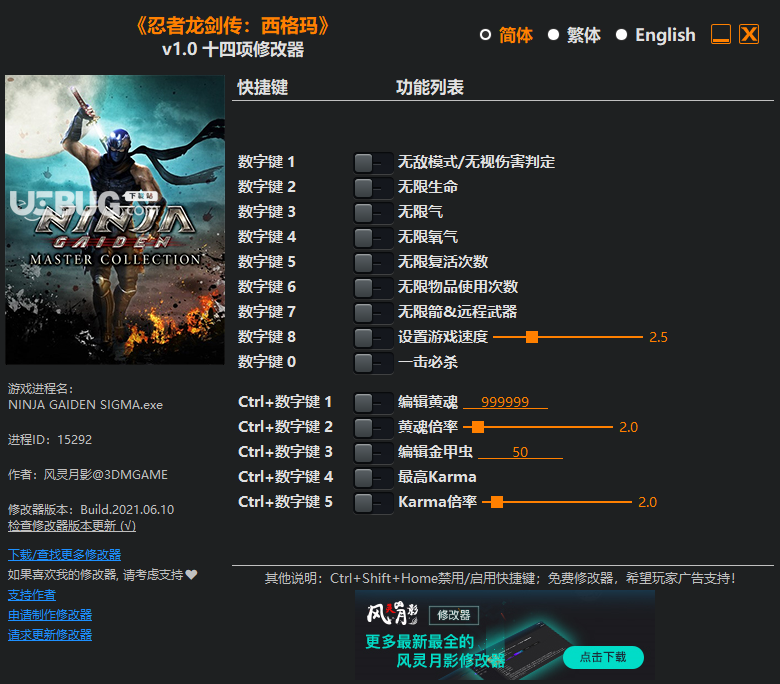Toggle 无敌模式/无视伤害判定 switch
780x684 pixels.
(373, 163)
